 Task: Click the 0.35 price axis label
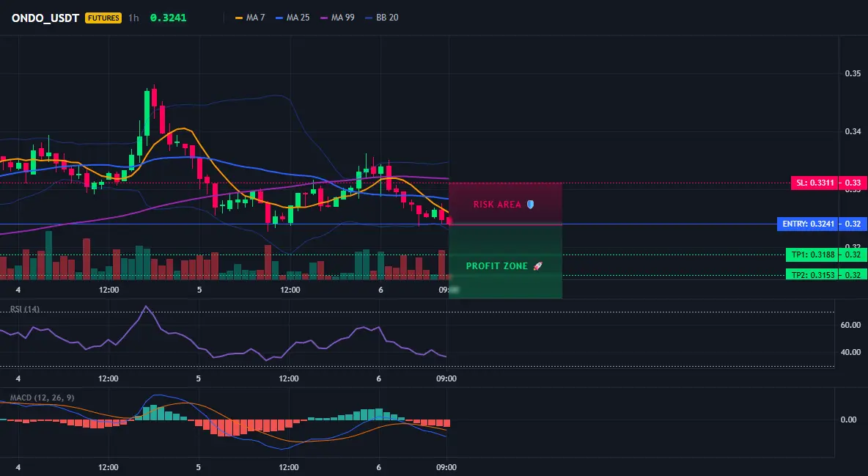tap(853, 73)
